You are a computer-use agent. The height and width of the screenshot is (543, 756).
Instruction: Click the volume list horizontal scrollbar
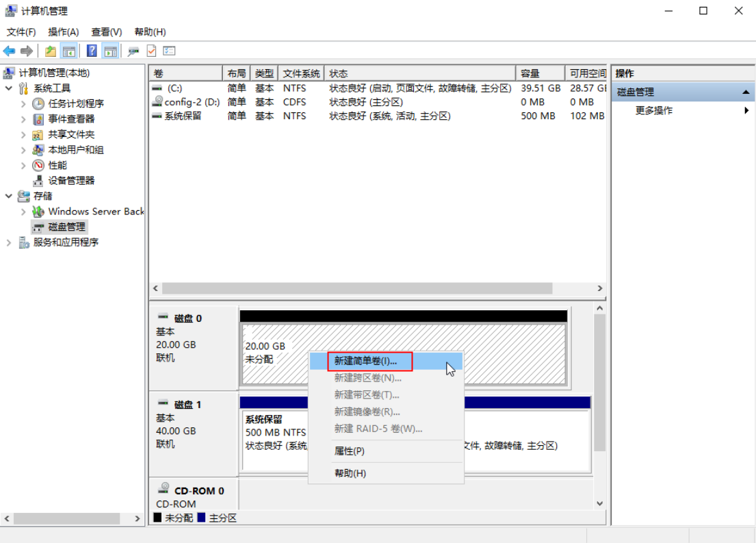pos(357,289)
